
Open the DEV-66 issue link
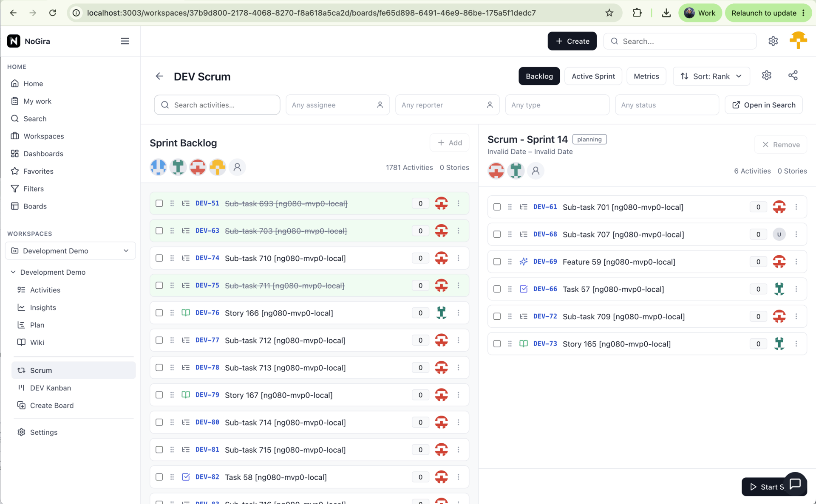(545, 289)
